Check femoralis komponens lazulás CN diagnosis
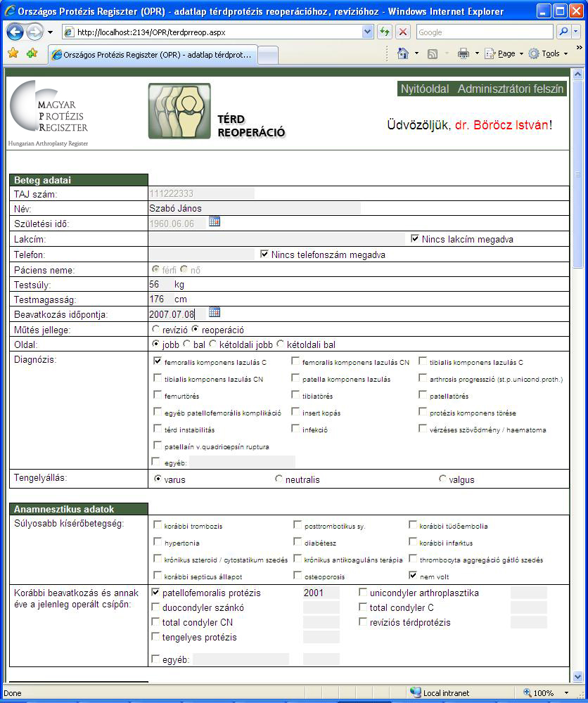The image size is (588, 703). click(x=295, y=361)
